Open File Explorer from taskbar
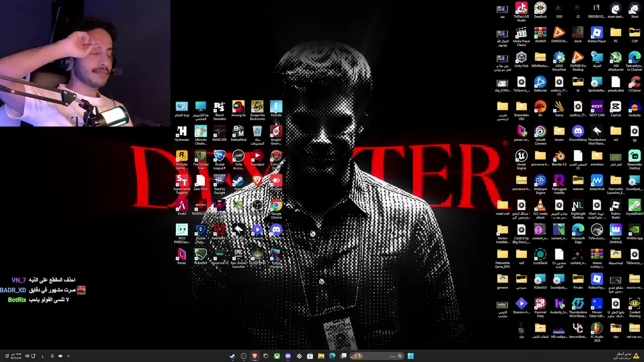 [321, 356]
